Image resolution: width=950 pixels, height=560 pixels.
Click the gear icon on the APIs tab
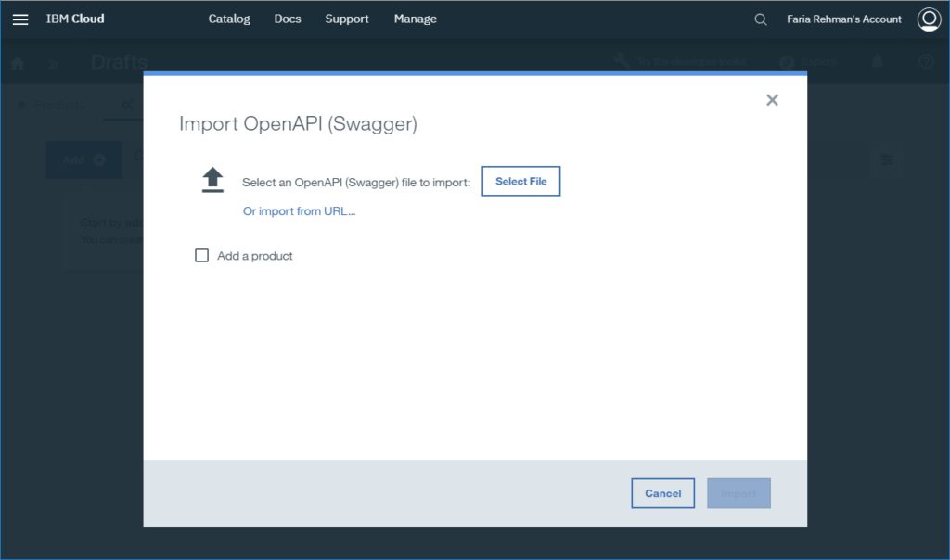click(x=126, y=105)
